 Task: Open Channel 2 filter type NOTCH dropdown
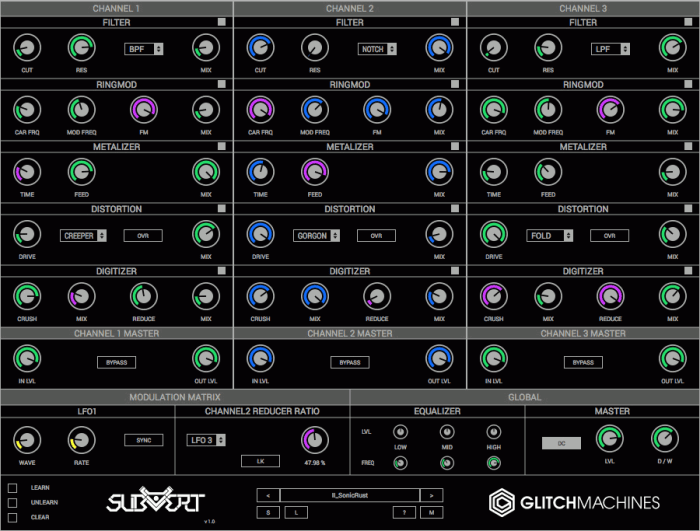coord(377,49)
